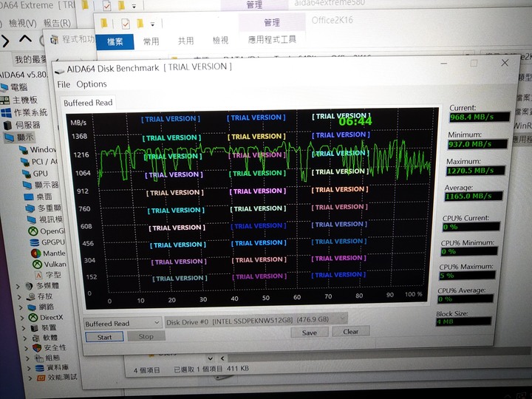The height and width of the screenshot is (399, 532).
Task: Click the 軟體 software icon in tree
Action: pos(36,338)
